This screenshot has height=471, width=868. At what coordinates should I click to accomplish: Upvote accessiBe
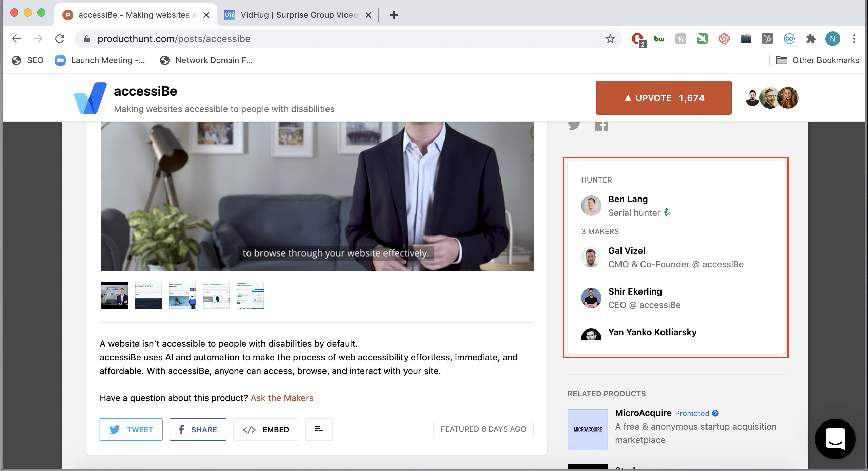(664, 98)
